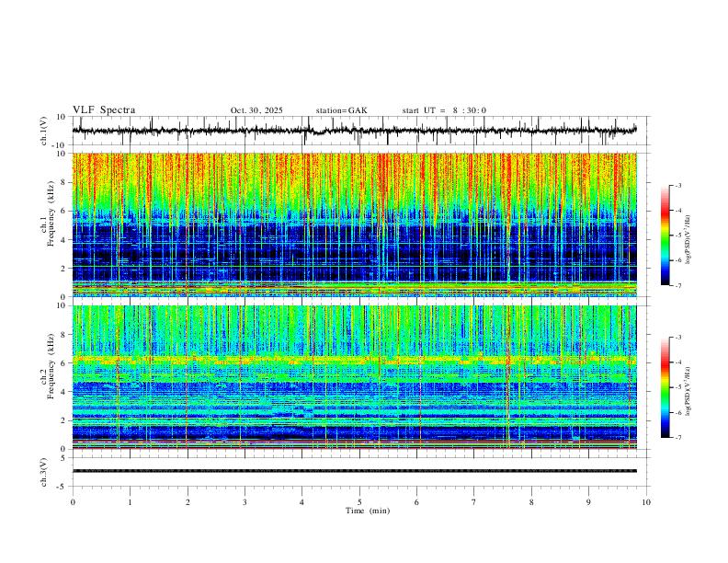Screen dimensions: 728x563
Task: Click the 'ch.1(V)' waveform axis label
Action: [43, 131]
